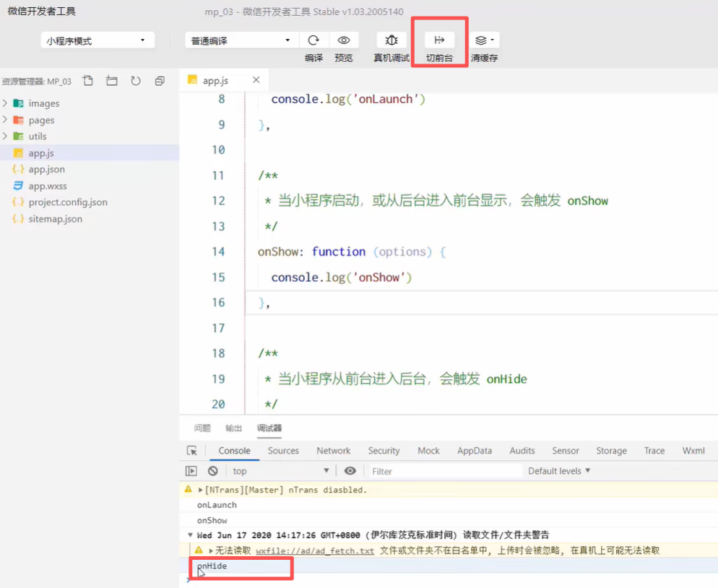Screen dimensions: 718x588
Task: Select the AppData tab
Action: pyautogui.click(x=475, y=451)
